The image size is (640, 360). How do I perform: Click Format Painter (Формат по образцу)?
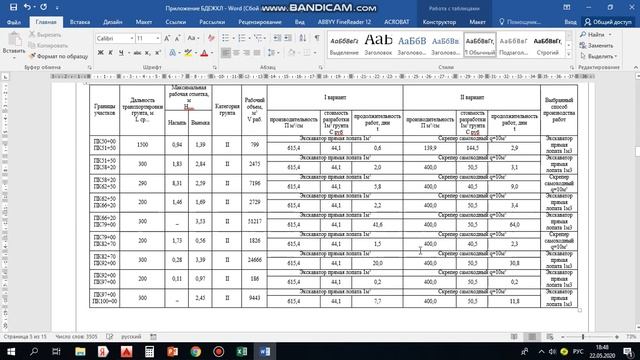[59, 56]
